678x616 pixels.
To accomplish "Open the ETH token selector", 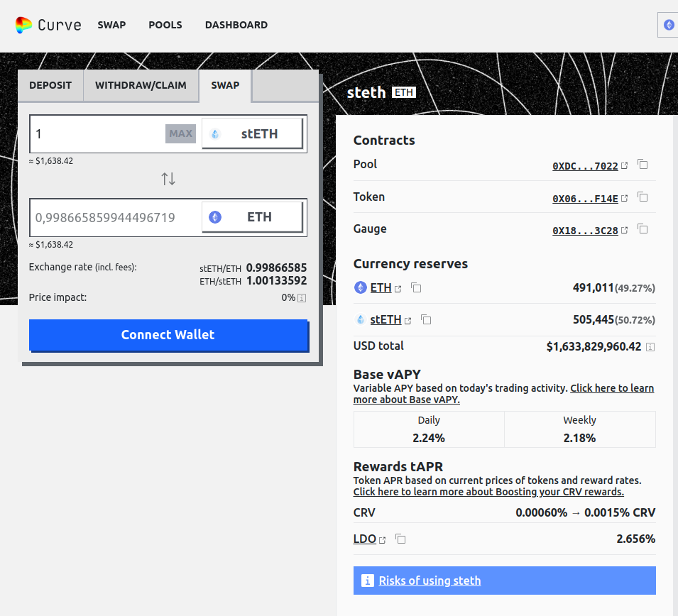I will coord(253,217).
